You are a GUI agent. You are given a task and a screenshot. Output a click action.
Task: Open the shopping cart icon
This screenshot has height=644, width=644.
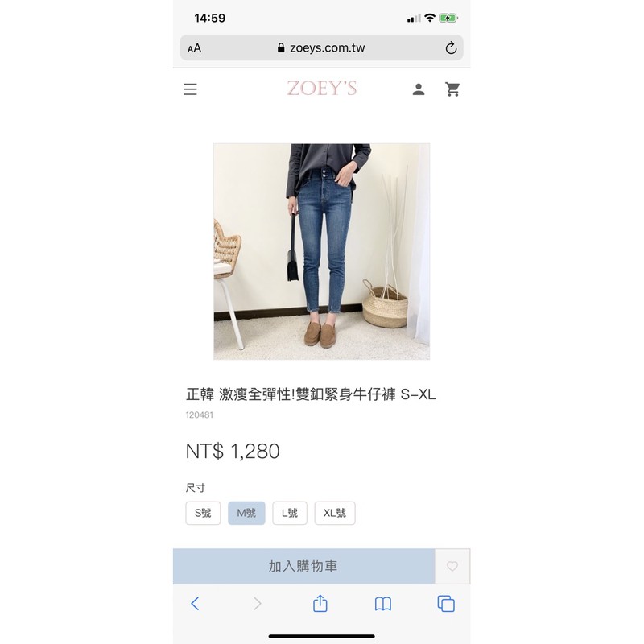point(452,89)
